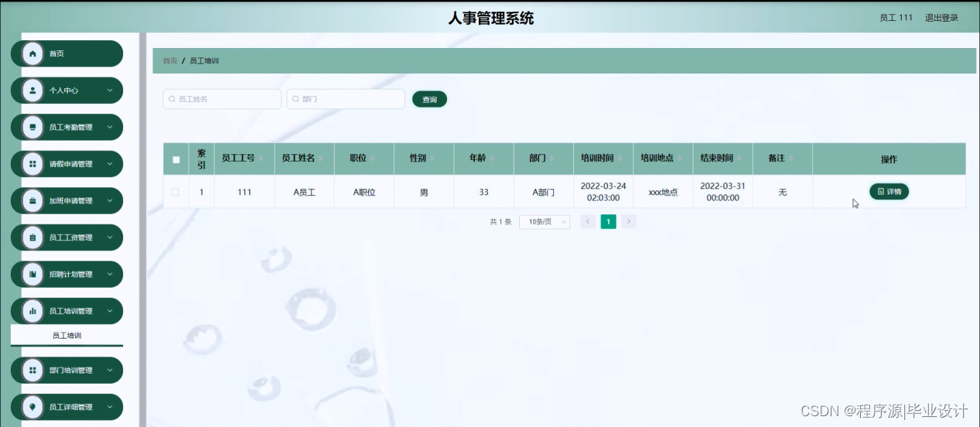Expand the 部门培训管理 menu chevron
The width and height of the screenshot is (980, 427).
[110, 370]
